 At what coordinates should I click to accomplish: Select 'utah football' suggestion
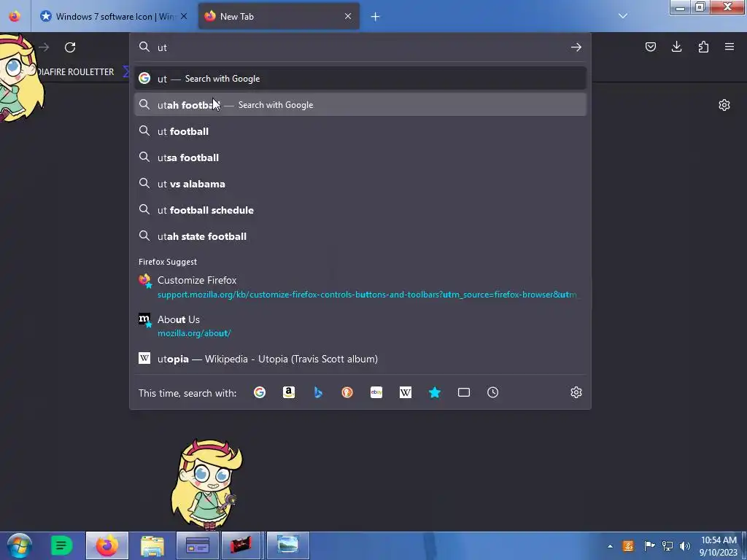click(360, 105)
